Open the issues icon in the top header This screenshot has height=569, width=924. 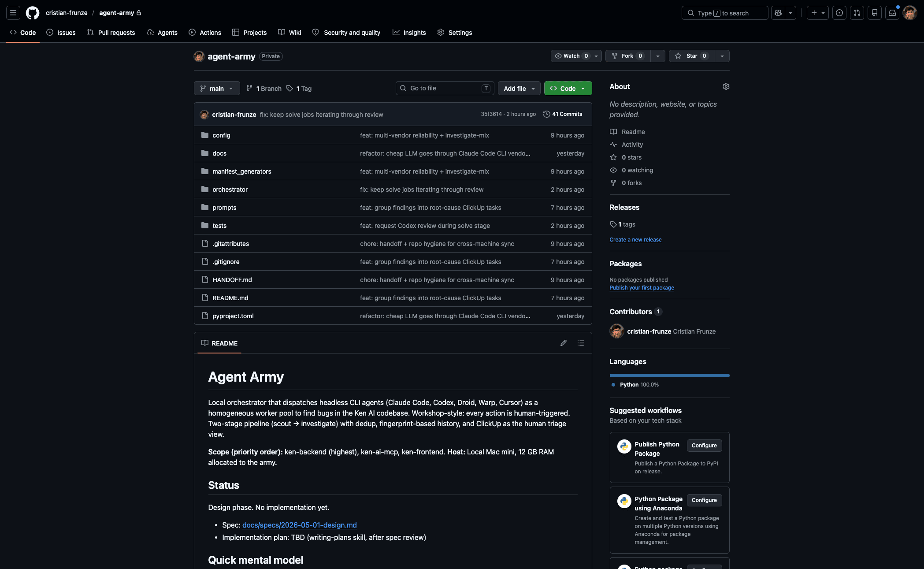pyautogui.click(x=839, y=13)
